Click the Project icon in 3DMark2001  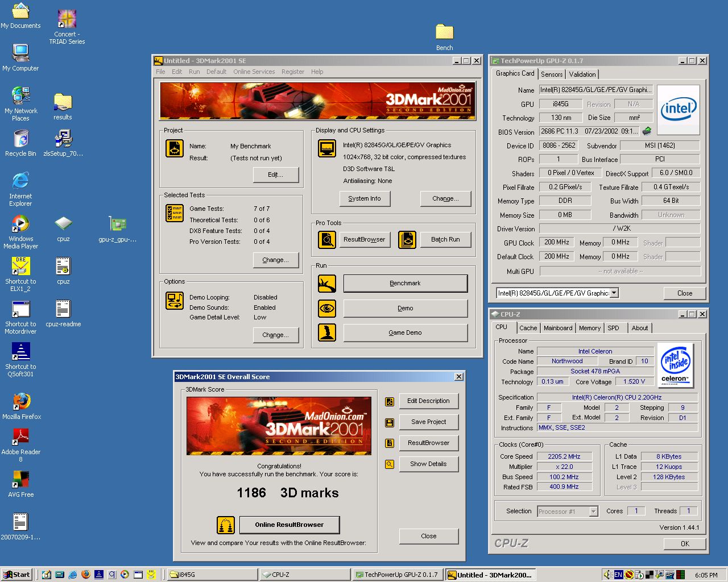[175, 148]
